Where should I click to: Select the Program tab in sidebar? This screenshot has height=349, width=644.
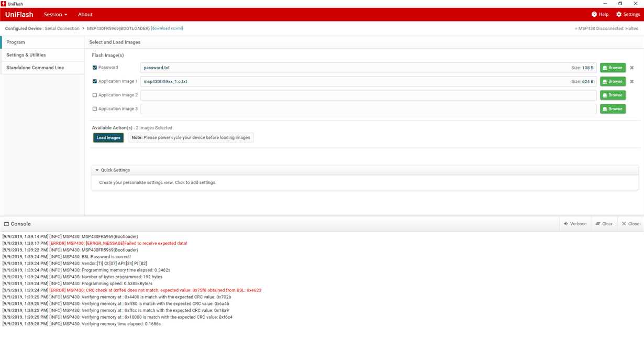point(42,42)
